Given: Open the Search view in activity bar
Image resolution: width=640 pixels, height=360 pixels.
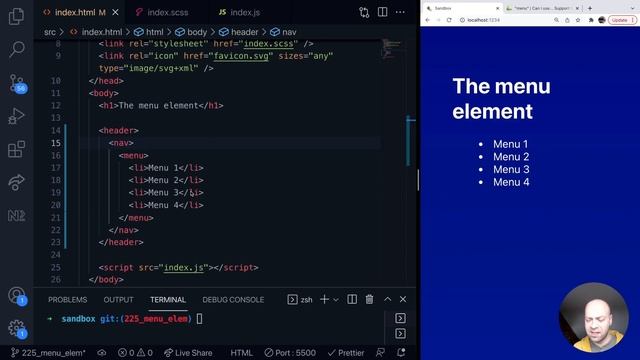Looking at the screenshot, I should (x=16, y=49).
